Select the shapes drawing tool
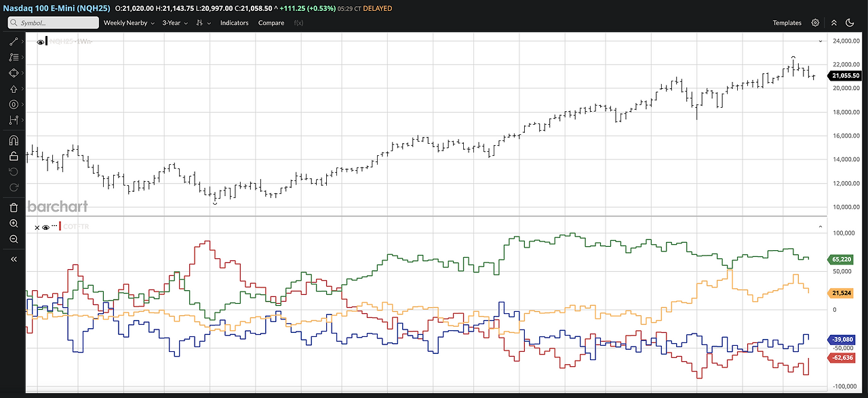Image resolution: width=868 pixels, height=398 pixels. tap(13, 73)
